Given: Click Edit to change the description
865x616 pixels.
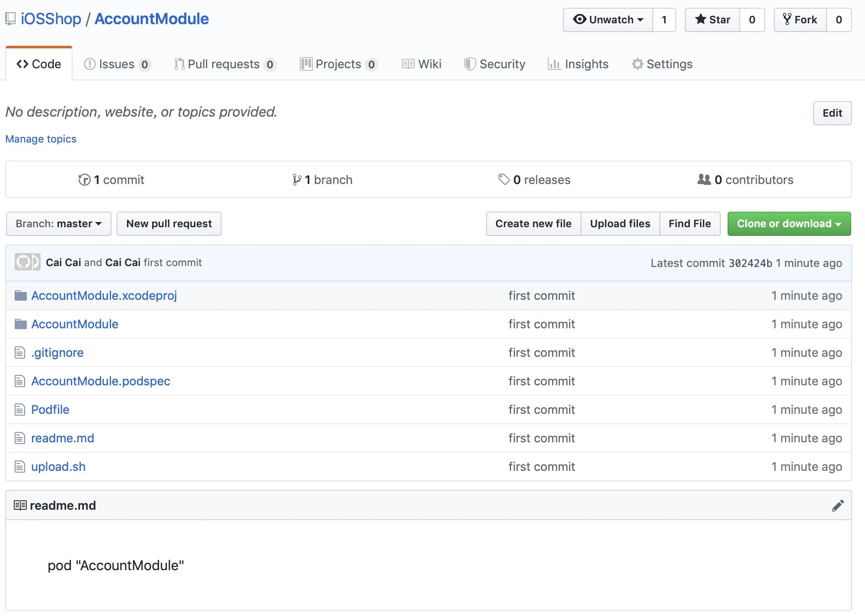Looking at the screenshot, I should [x=832, y=113].
